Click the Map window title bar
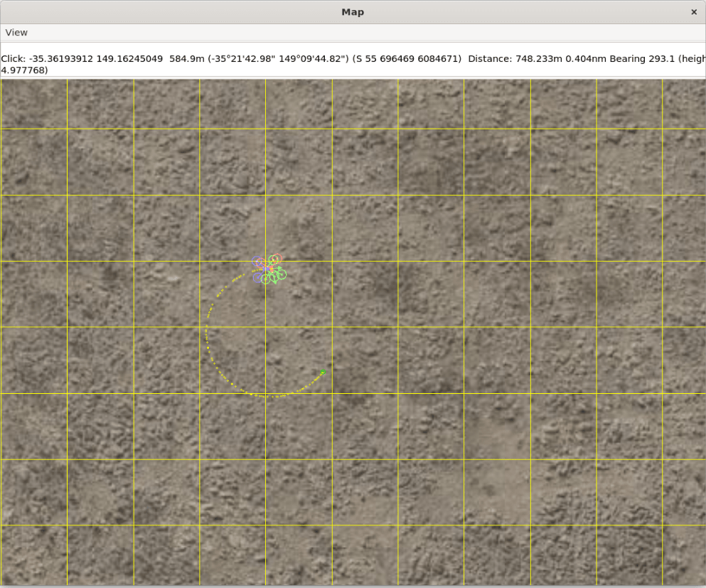The image size is (706, 588). coord(353,12)
